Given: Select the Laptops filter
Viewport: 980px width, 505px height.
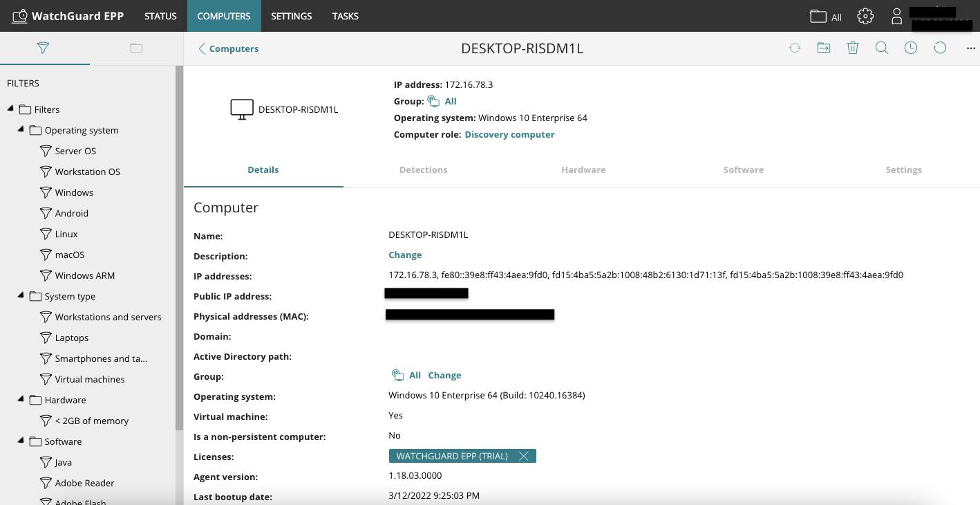Looking at the screenshot, I should click(72, 338).
